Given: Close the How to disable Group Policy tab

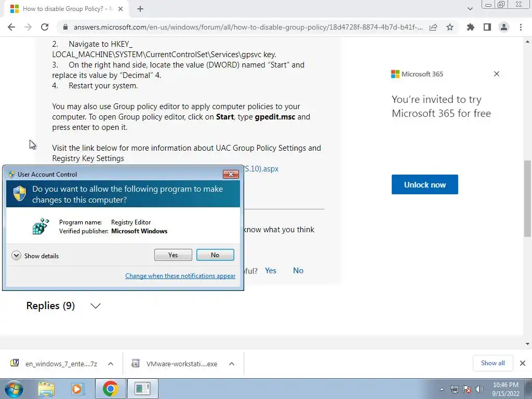Looking at the screenshot, I should pyautogui.click(x=121, y=9).
